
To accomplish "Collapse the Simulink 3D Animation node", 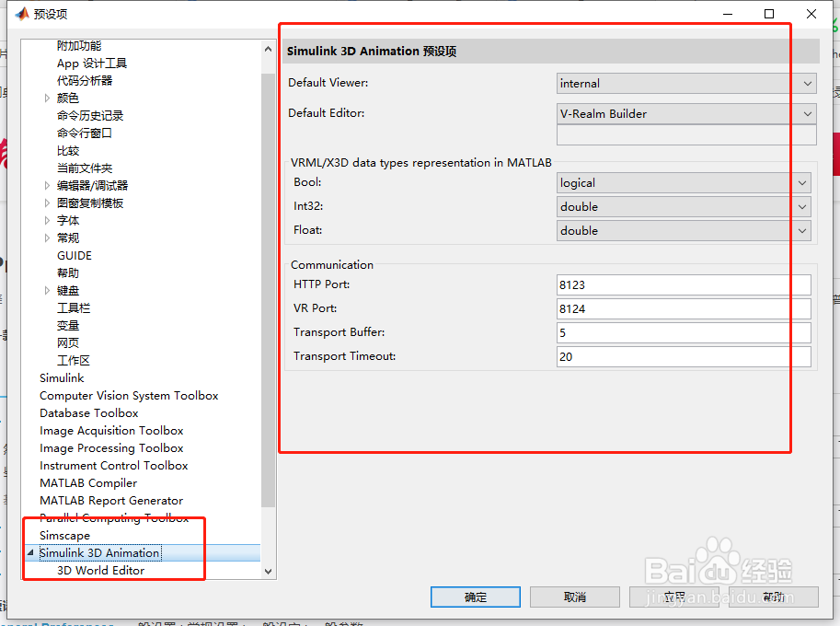I will tap(30, 552).
